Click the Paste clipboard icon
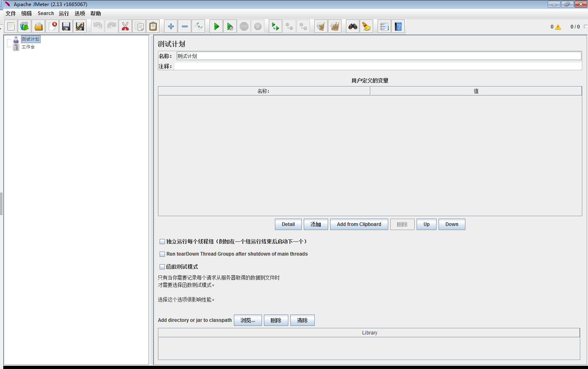Screen dimensions: 588x369 point(153,26)
